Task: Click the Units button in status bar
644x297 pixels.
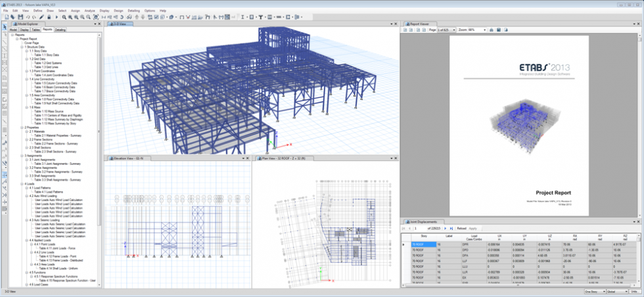Action: pyautogui.click(x=636, y=291)
